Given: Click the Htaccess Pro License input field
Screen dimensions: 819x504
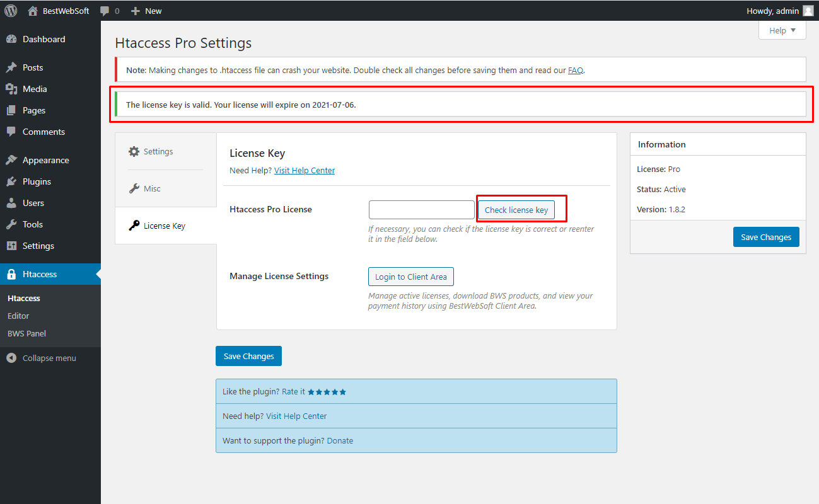Looking at the screenshot, I should pyautogui.click(x=421, y=210).
